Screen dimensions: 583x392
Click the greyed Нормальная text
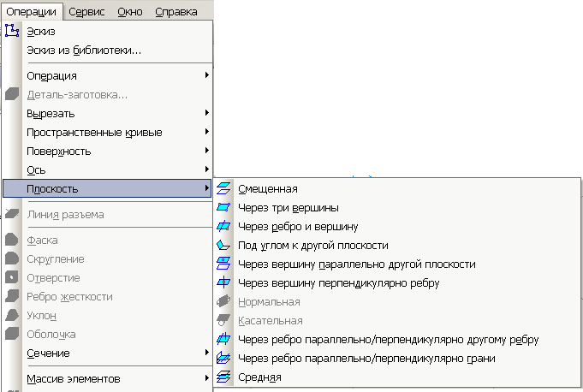point(269,302)
